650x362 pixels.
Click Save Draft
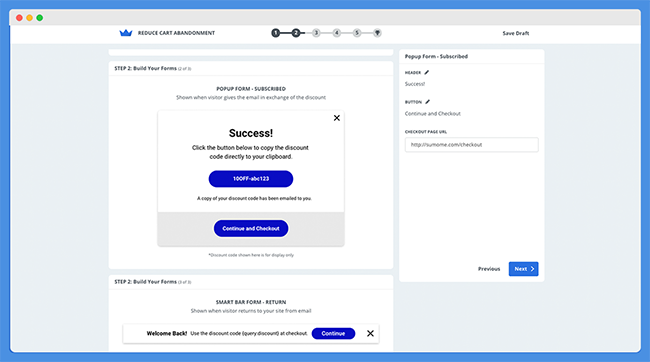click(516, 33)
